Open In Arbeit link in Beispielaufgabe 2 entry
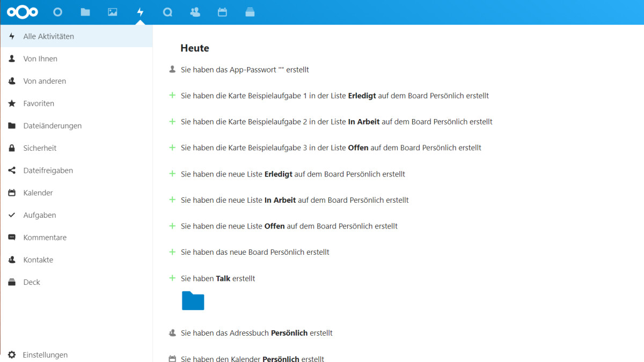644x362 pixels. (x=364, y=122)
